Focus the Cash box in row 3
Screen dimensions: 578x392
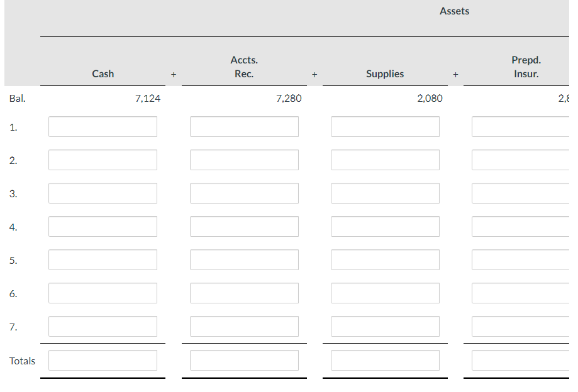click(103, 193)
